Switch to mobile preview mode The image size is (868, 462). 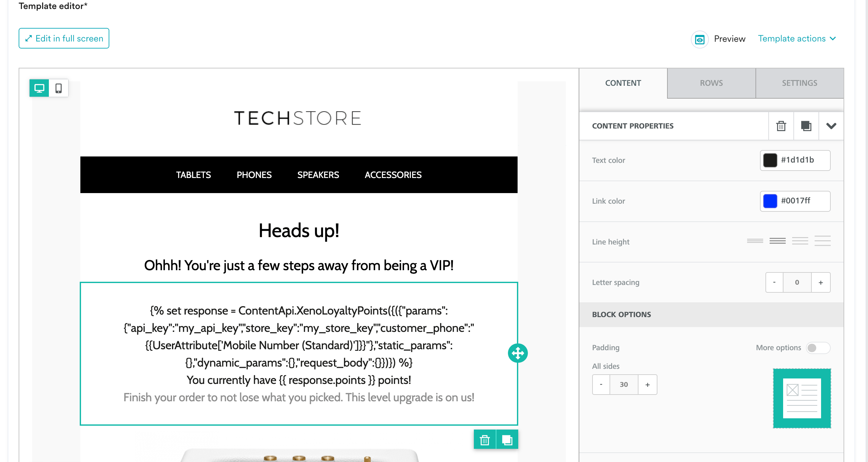pos(59,88)
